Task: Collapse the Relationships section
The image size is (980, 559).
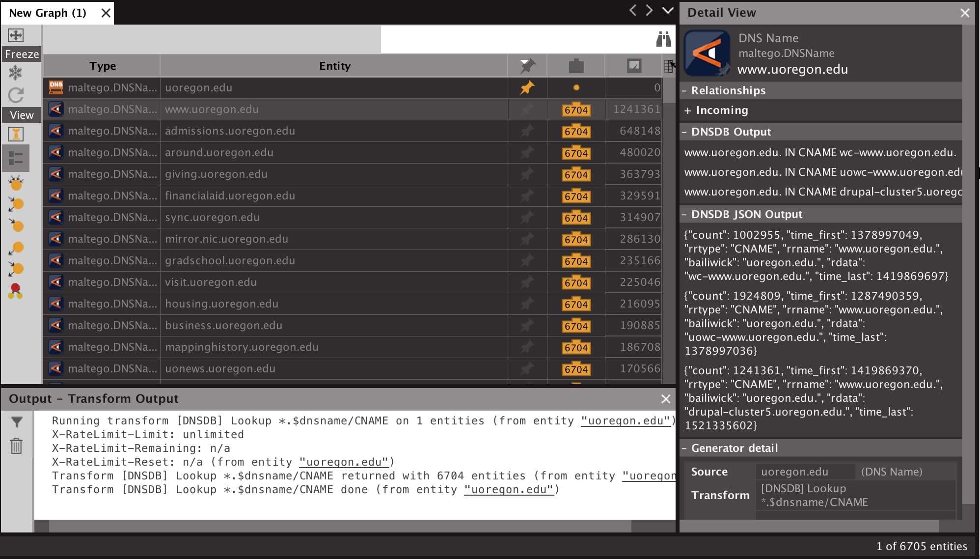Action: (684, 91)
